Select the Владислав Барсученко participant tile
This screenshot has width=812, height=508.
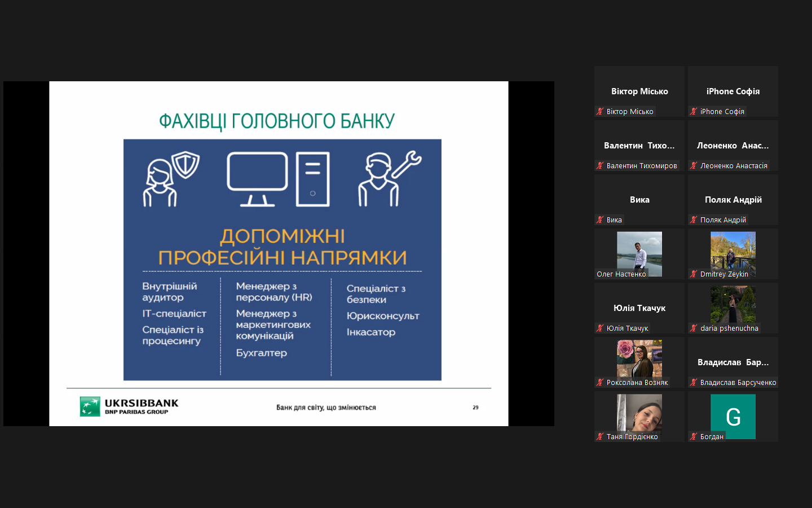click(732, 362)
